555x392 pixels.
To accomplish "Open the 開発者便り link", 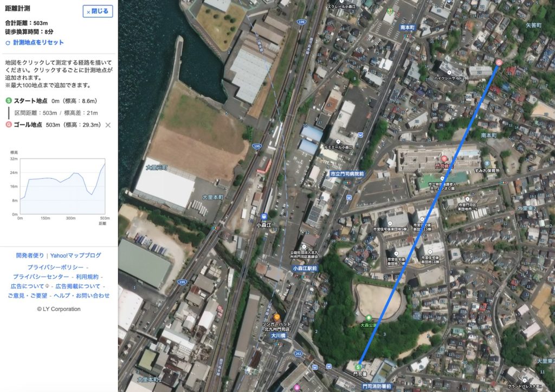I will click(x=30, y=255).
